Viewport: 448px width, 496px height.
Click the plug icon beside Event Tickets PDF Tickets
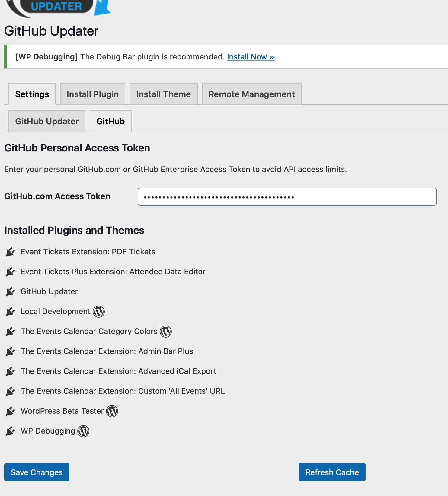[x=10, y=252]
